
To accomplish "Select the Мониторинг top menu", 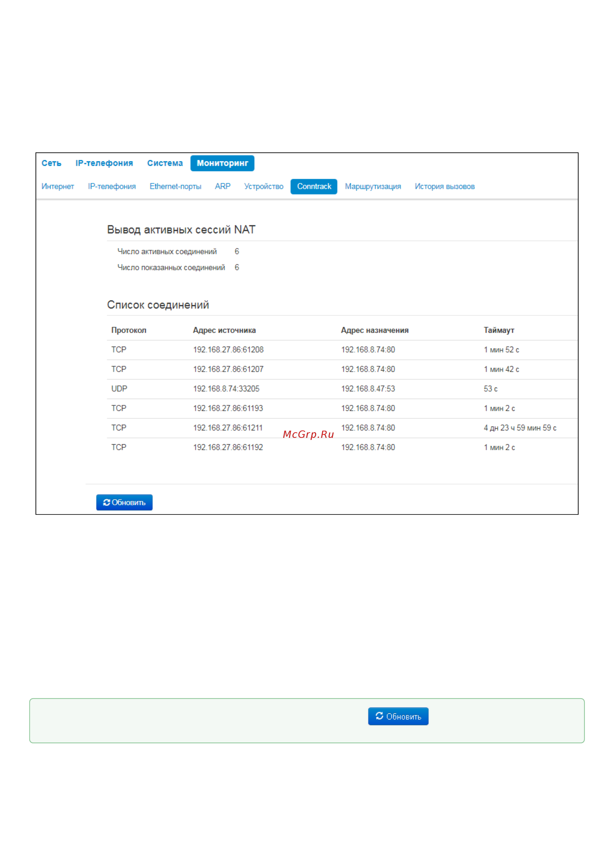I will pyautogui.click(x=222, y=163).
